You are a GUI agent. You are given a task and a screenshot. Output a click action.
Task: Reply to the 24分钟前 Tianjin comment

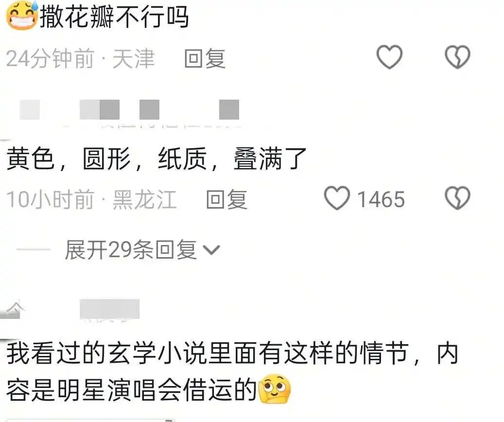(205, 58)
